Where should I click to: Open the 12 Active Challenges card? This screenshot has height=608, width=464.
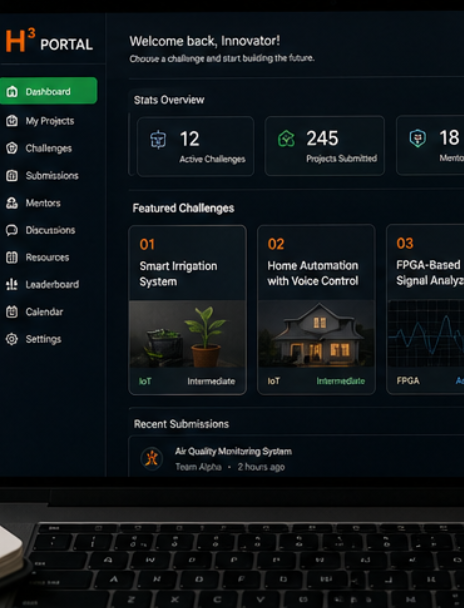point(195,147)
